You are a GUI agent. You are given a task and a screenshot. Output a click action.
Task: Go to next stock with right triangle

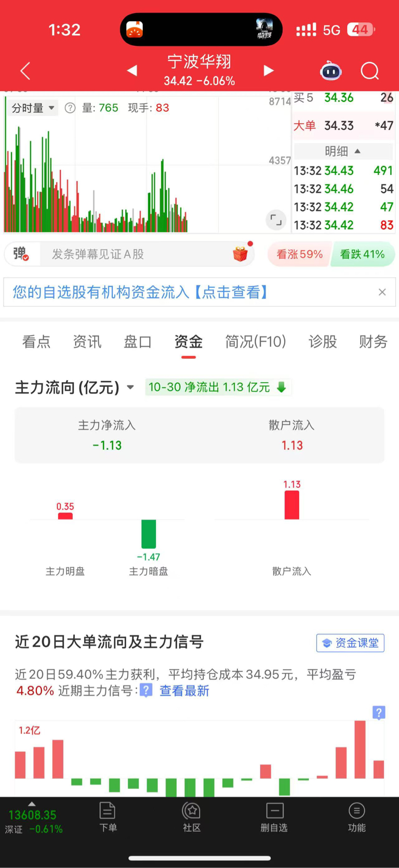click(x=269, y=70)
